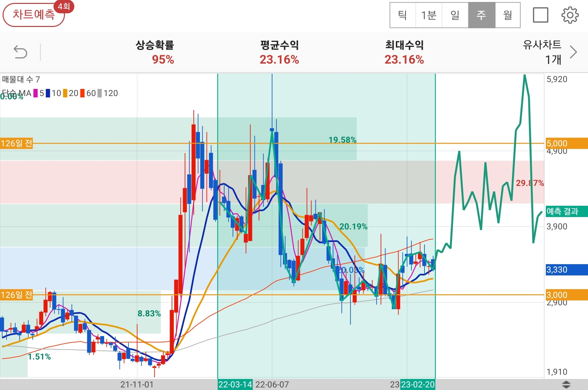The height and width of the screenshot is (390, 588).
Task: Tap the 19.58% volume zone label
Action: [x=342, y=140]
